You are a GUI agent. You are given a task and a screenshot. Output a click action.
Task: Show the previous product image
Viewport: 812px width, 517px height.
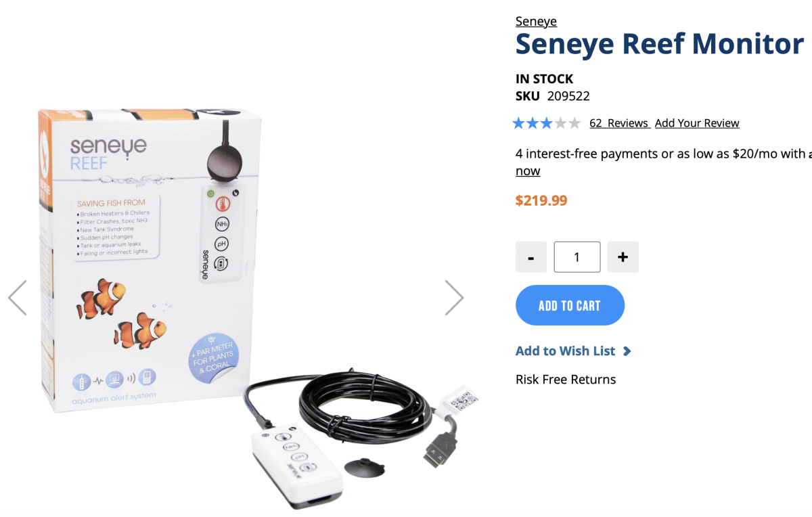coord(17,298)
